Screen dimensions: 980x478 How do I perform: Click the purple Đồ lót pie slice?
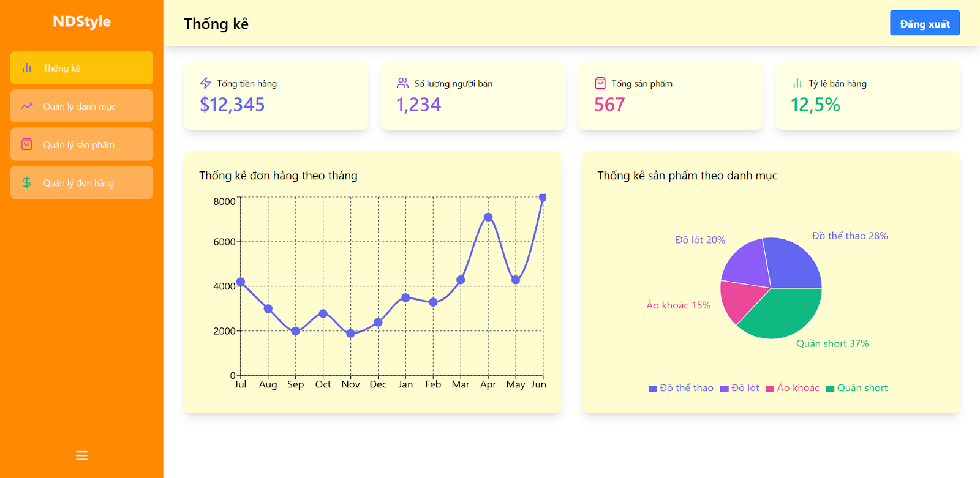[748, 264]
